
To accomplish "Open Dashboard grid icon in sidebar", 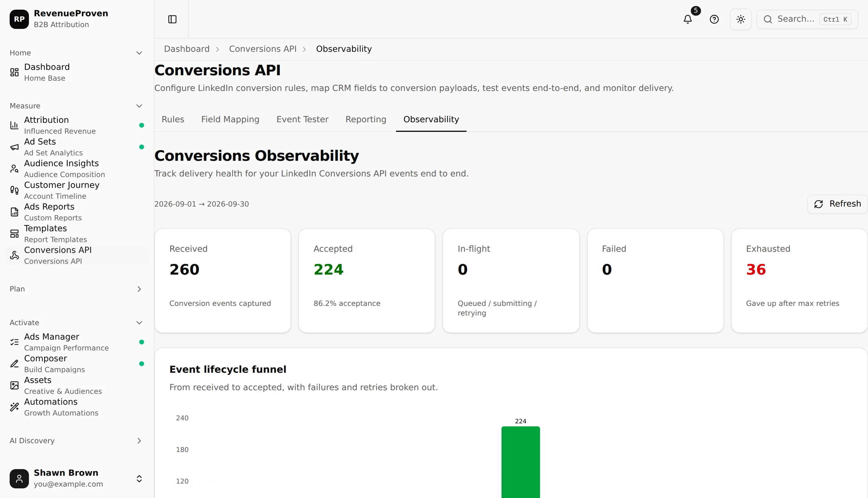I will 14,72.
